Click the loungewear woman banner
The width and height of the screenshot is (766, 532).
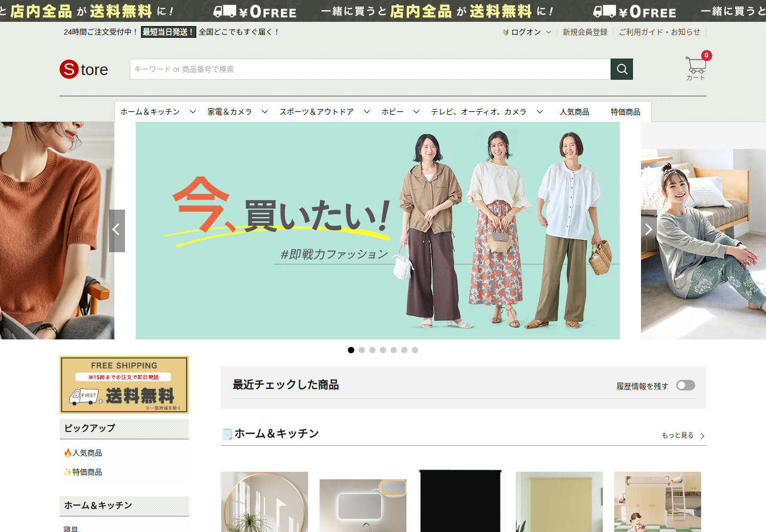pos(703,230)
